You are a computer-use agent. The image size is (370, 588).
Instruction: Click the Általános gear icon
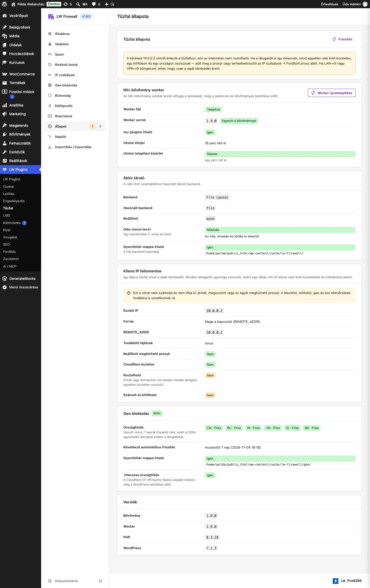(x=50, y=34)
